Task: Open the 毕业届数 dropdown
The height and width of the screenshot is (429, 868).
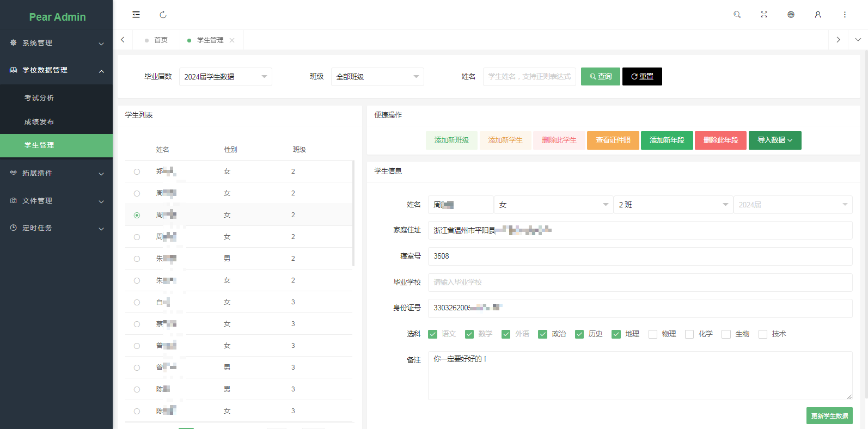Action: coord(225,77)
